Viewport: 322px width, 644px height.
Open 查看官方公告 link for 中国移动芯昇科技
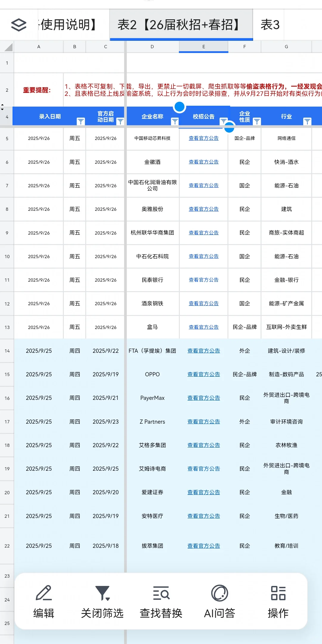tap(204, 138)
